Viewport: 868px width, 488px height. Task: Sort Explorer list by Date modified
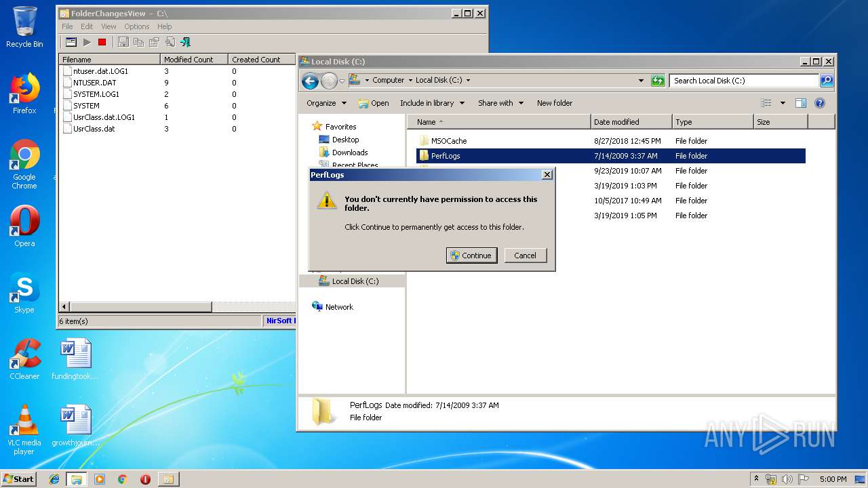(631, 122)
